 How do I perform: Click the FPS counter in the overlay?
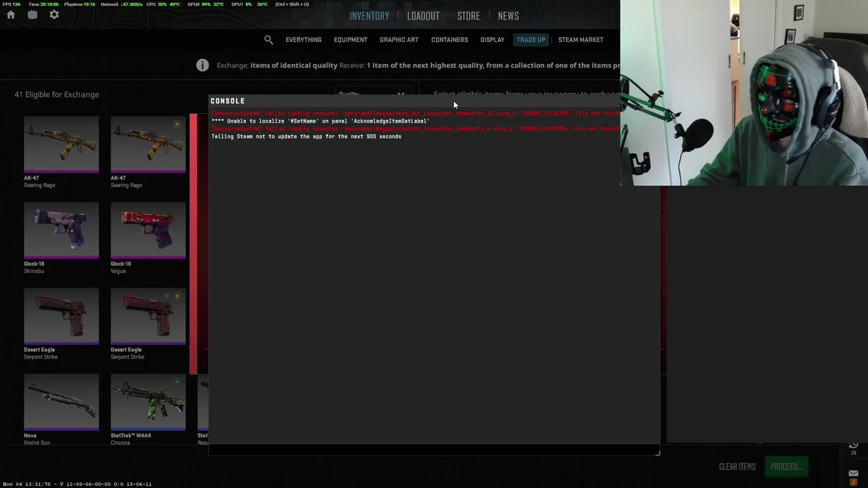tap(12, 4)
